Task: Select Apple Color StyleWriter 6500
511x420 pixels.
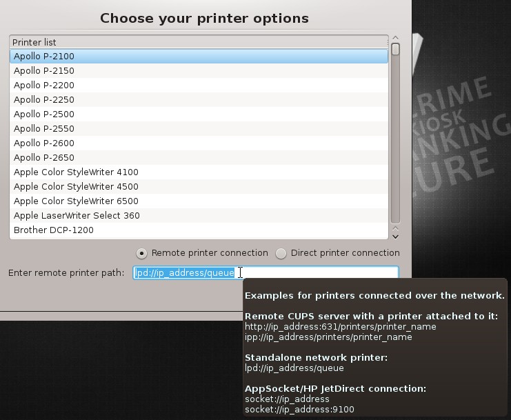Action: 199,201
